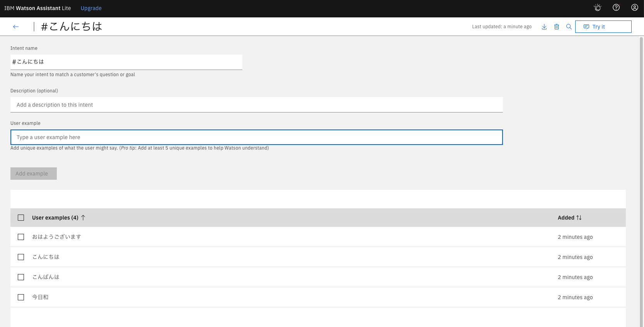Click the IBM Watson Assistant Lite title

(37, 8)
